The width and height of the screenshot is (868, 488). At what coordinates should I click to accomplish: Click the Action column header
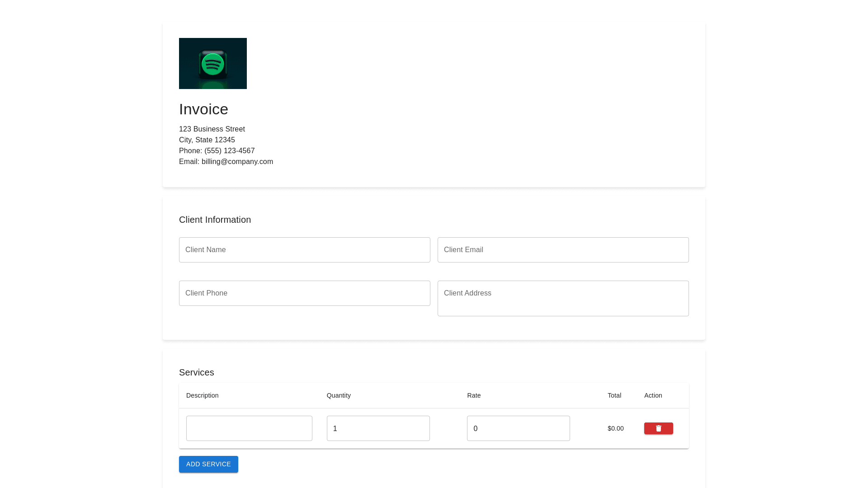[653, 395]
